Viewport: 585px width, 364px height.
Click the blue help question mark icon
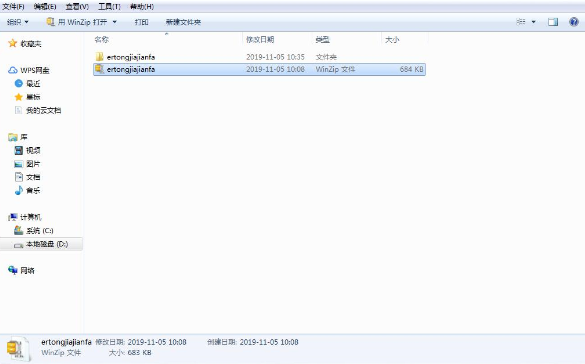pos(574,22)
